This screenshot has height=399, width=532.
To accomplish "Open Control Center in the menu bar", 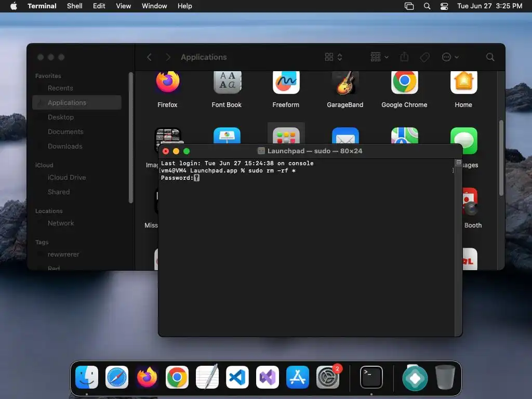I will 444,6.
